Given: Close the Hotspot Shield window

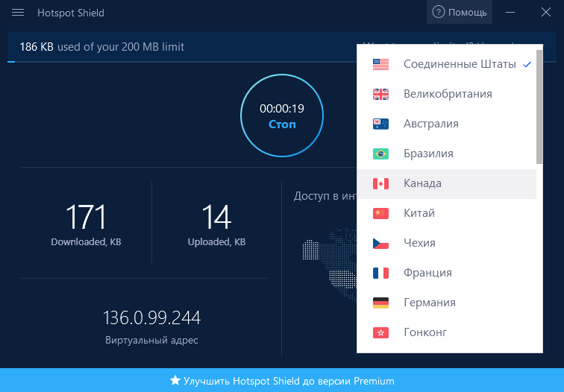Looking at the screenshot, I should (x=546, y=12).
